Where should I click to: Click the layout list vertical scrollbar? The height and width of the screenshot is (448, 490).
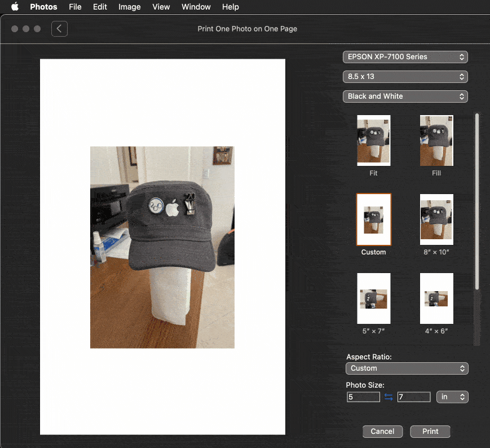(477, 201)
